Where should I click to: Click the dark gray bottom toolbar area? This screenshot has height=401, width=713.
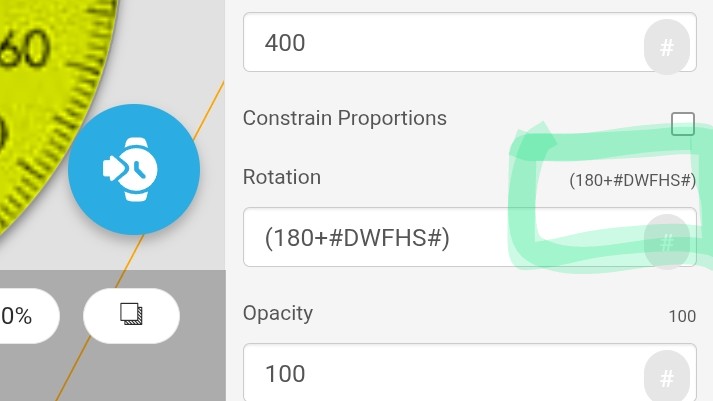(x=190, y=370)
